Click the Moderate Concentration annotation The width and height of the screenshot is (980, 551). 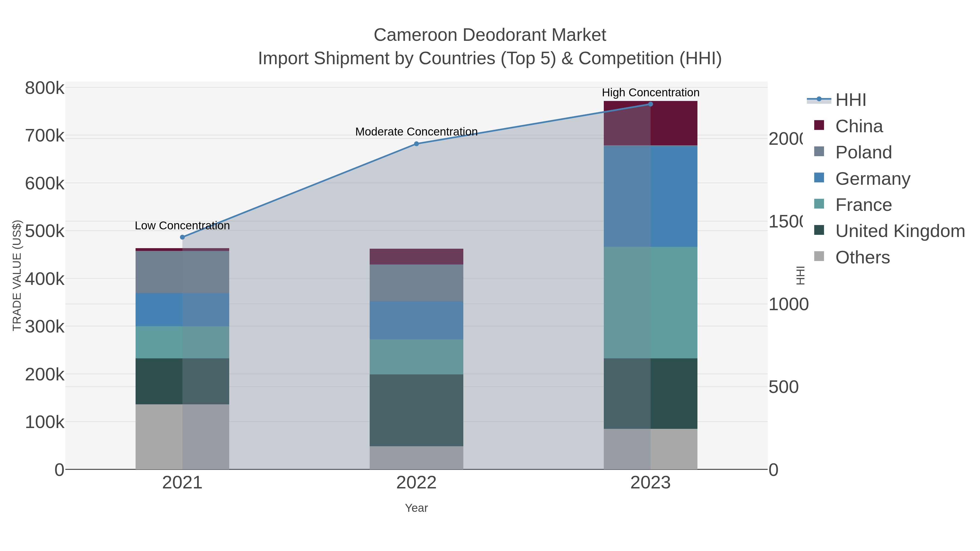(416, 132)
